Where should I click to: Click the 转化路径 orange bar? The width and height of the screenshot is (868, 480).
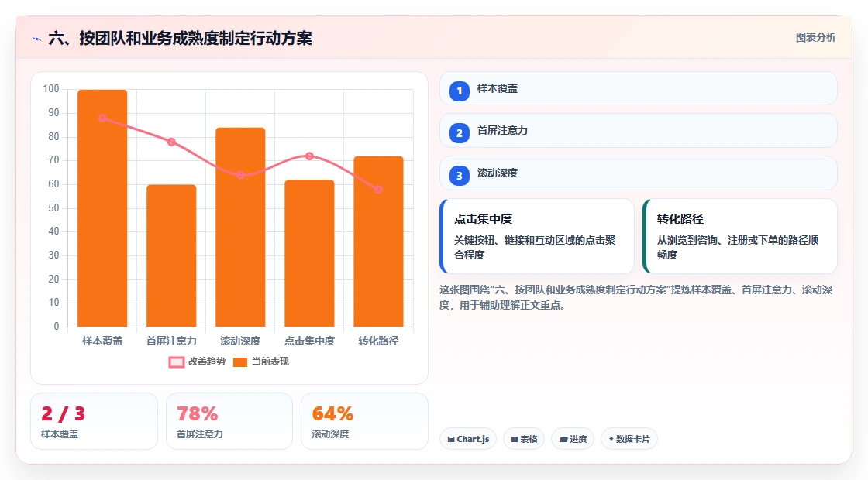(379, 242)
